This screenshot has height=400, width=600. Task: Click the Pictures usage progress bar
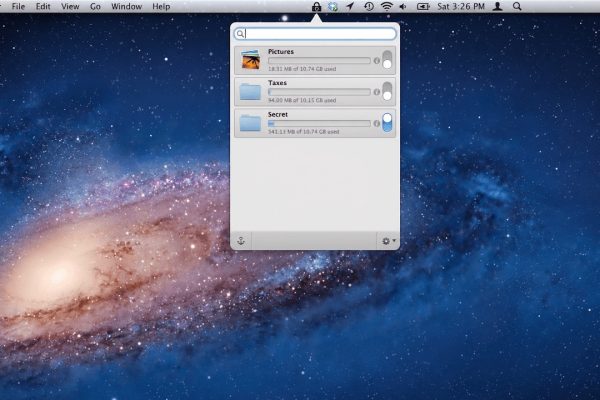319,60
